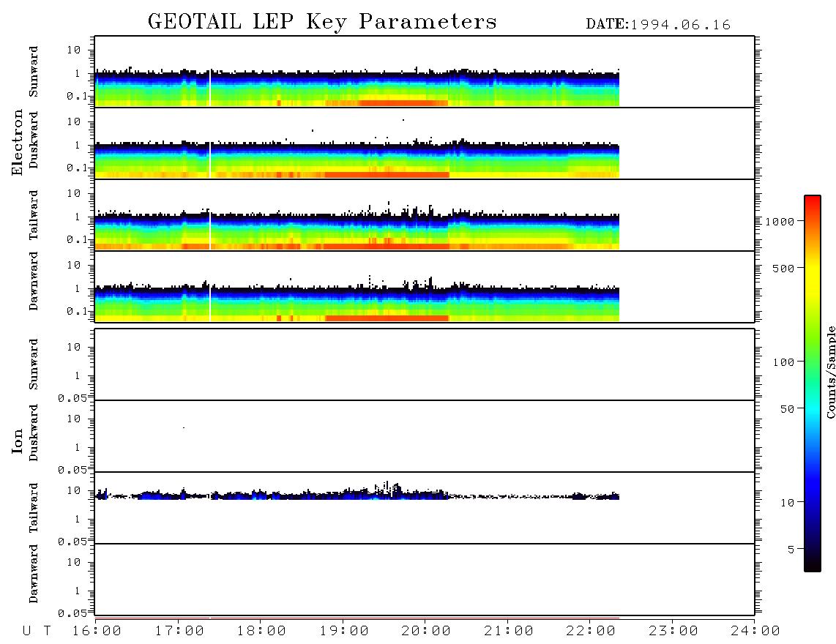
Task: Select the Electron "Tailward" panel label
Action: click(34, 214)
